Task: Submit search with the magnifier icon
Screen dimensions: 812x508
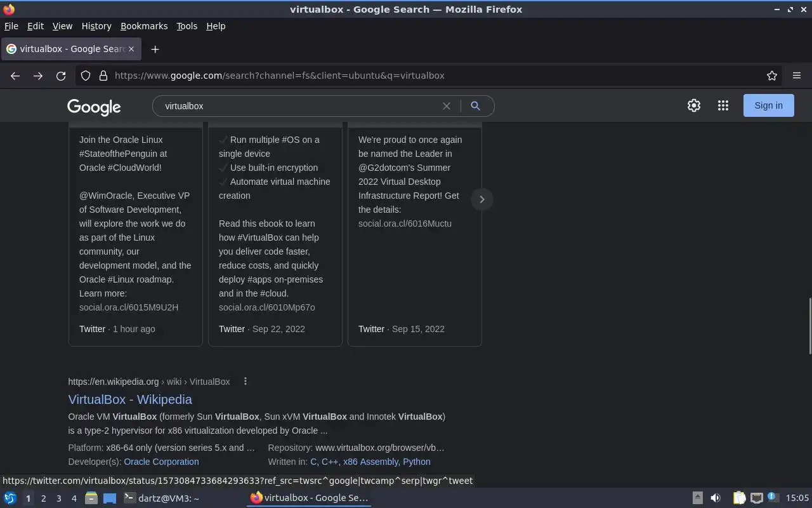Action: point(475,106)
